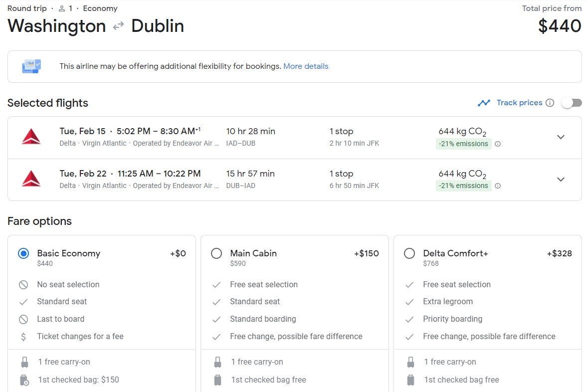Open emissions info icon for Feb 22 flight
Screen dimensions: 587x392
coord(498,186)
